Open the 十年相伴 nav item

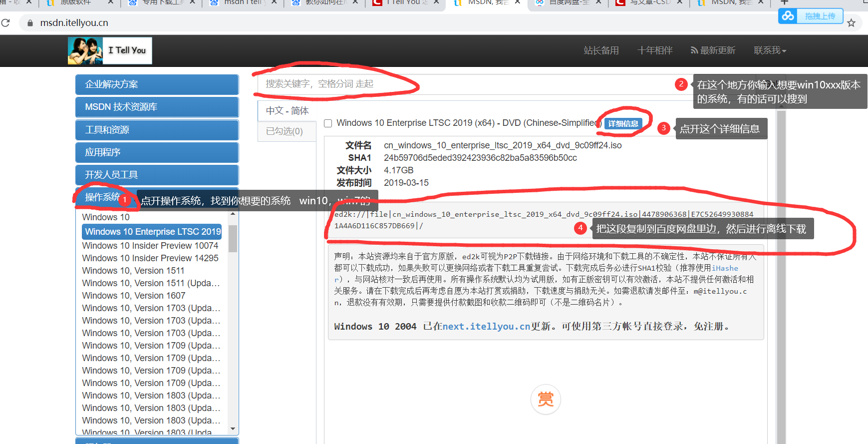655,50
